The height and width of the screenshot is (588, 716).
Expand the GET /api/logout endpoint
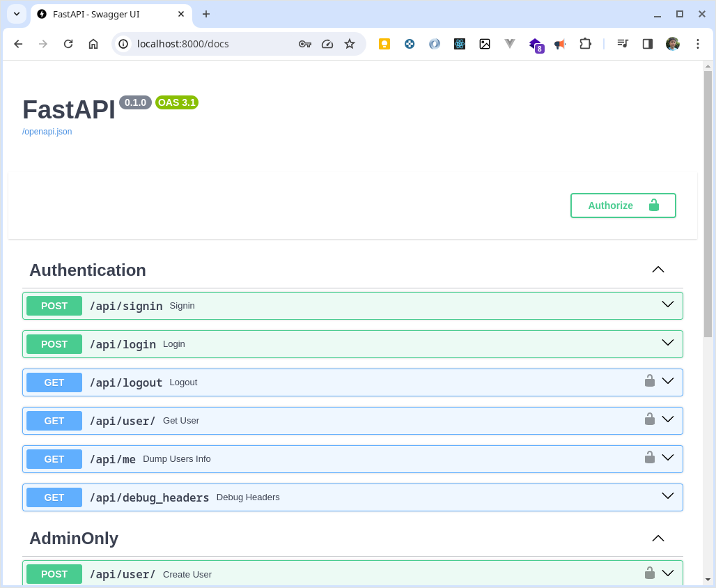point(668,381)
